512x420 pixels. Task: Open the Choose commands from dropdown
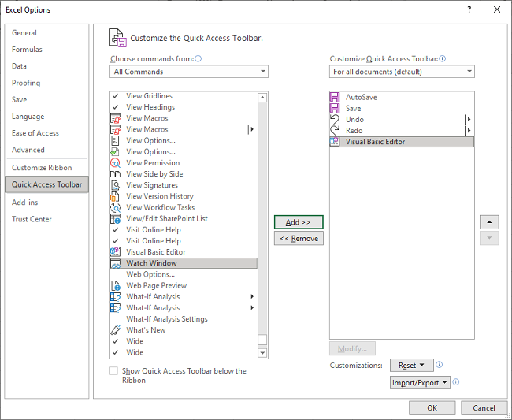tap(189, 72)
